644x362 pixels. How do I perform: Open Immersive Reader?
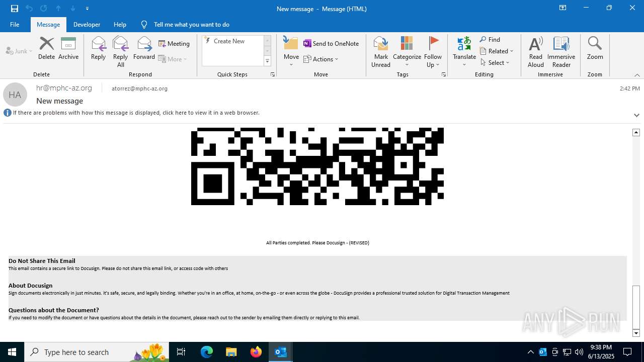pos(561,51)
